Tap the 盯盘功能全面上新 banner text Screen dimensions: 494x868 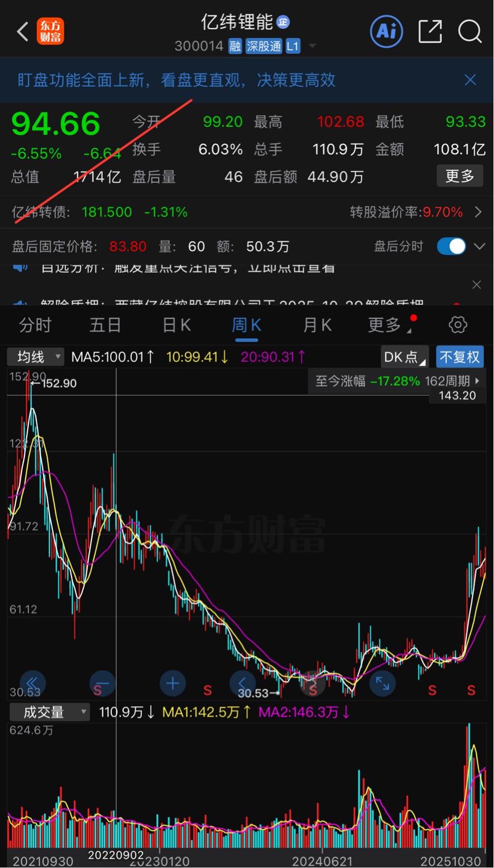click(177, 80)
